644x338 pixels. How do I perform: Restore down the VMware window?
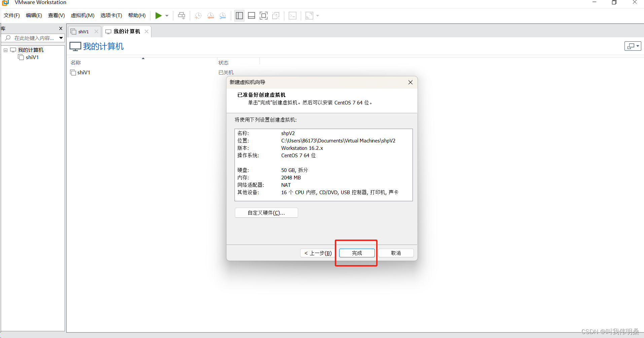614,2
